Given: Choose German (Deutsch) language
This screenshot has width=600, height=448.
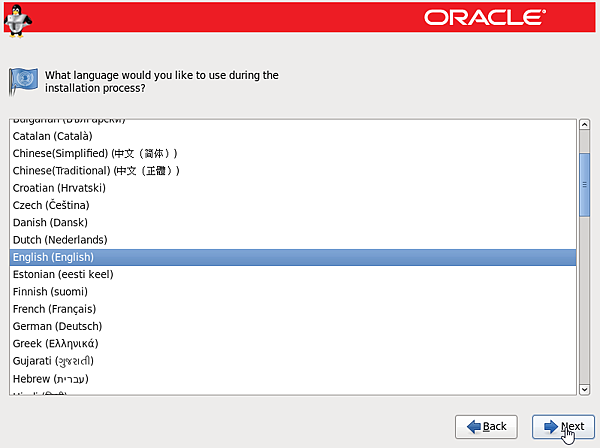Looking at the screenshot, I should click(57, 326).
